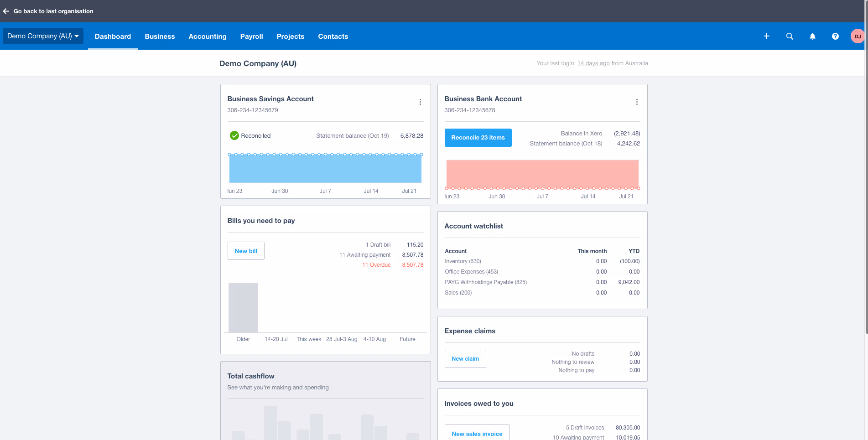Open the DJ user avatar menu
Image resolution: width=868 pixels, height=440 pixels.
point(858,36)
